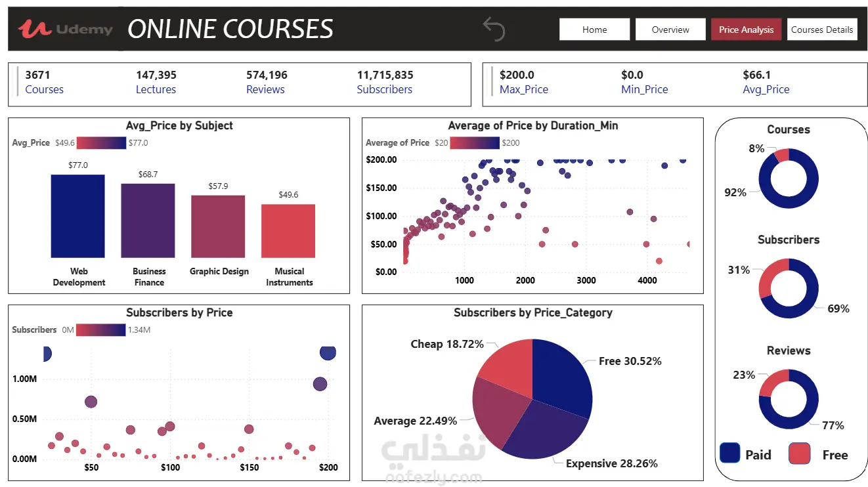The height and width of the screenshot is (487, 868).
Task: Select the Musical Instruments bar
Action: (x=288, y=231)
